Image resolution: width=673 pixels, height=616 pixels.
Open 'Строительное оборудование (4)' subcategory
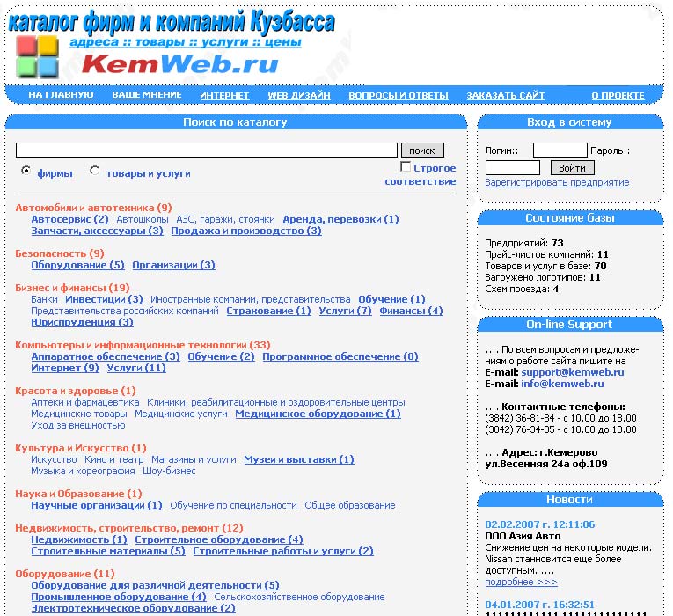(219, 539)
